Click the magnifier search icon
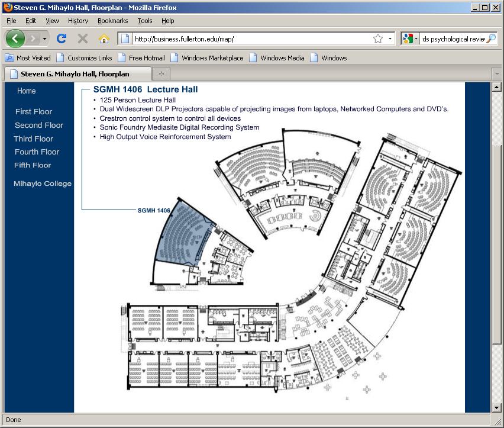504x428 pixels. (491, 39)
